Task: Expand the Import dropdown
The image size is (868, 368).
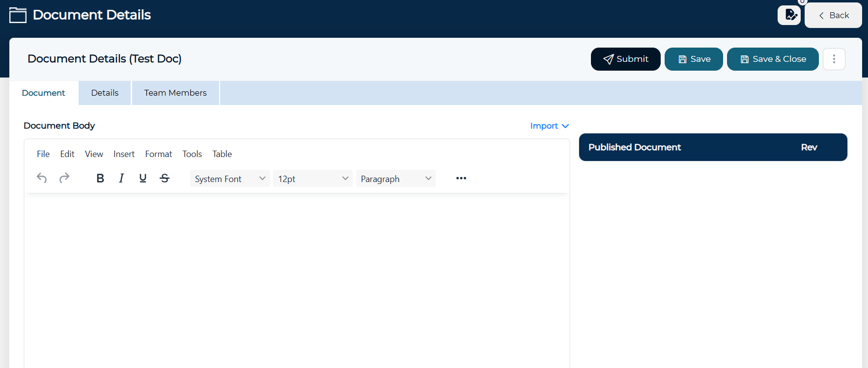Action: click(x=550, y=126)
